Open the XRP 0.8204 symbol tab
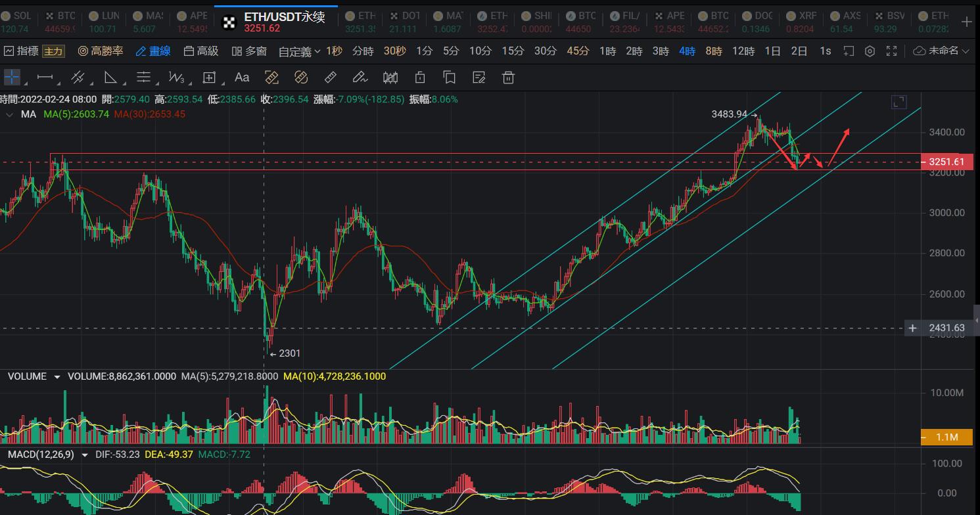The image size is (980, 515). (803, 22)
